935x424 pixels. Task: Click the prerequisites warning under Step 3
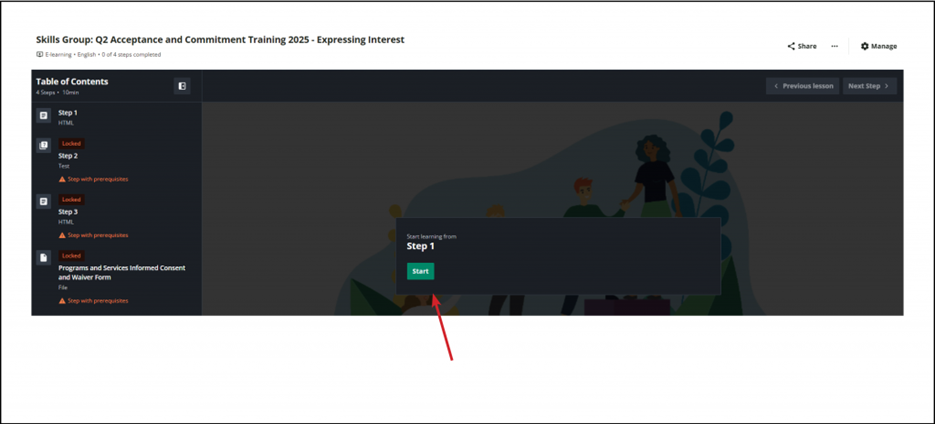[97, 235]
